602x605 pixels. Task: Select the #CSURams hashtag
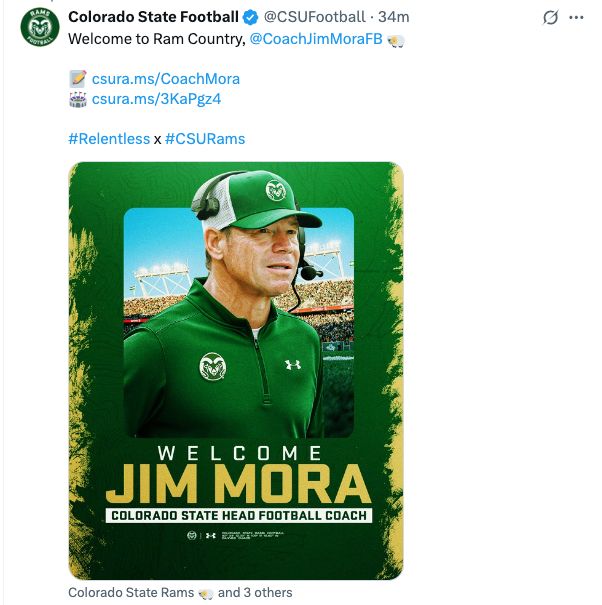(205, 138)
